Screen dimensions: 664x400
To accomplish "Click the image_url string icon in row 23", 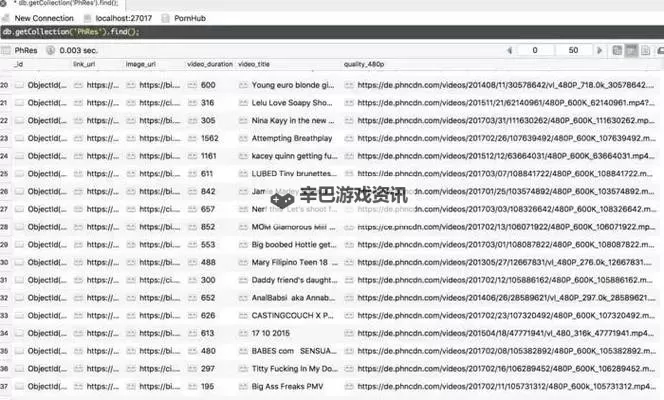I will 131,138.
